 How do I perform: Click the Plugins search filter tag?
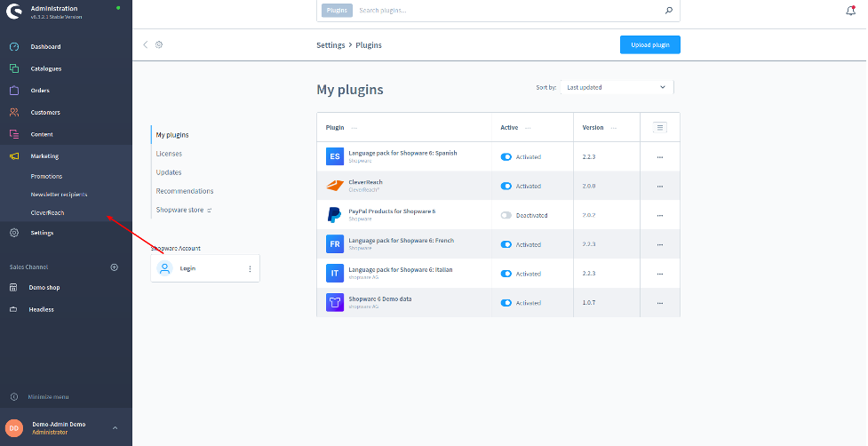tap(337, 11)
